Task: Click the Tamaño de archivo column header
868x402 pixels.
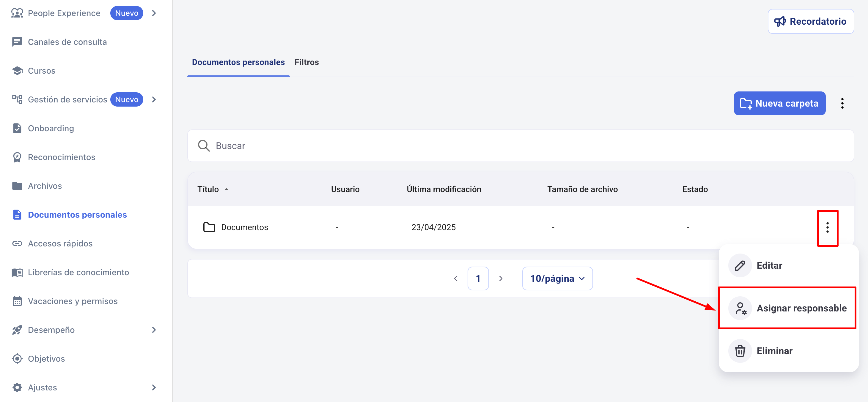Action: [x=583, y=189]
